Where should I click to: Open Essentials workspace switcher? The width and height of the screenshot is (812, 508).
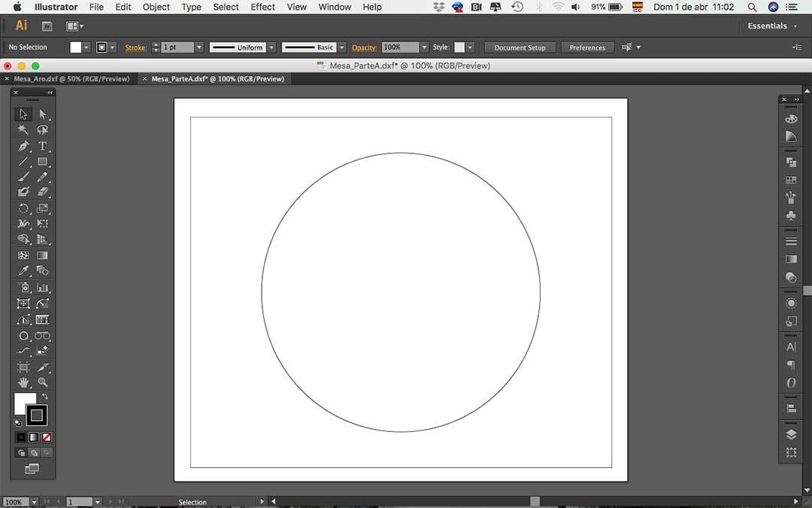point(772,26)
